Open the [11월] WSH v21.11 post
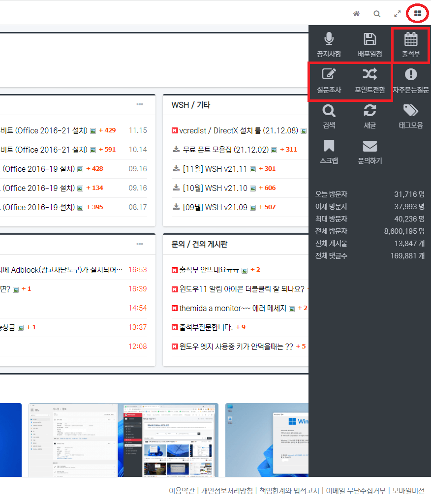Image resolution: width=431 pixels, height=504 pixels. pyautogui.click(x=215, y=169)
